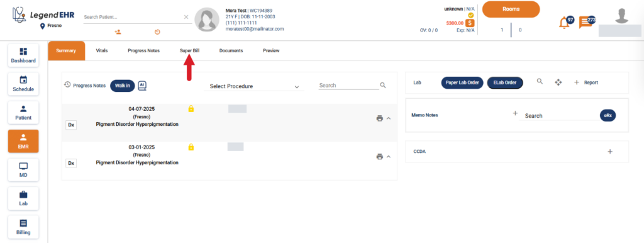The height and width of the screenshot is (243, 644).
Task: Open the notifications bell icon
Action: point(564,23)
